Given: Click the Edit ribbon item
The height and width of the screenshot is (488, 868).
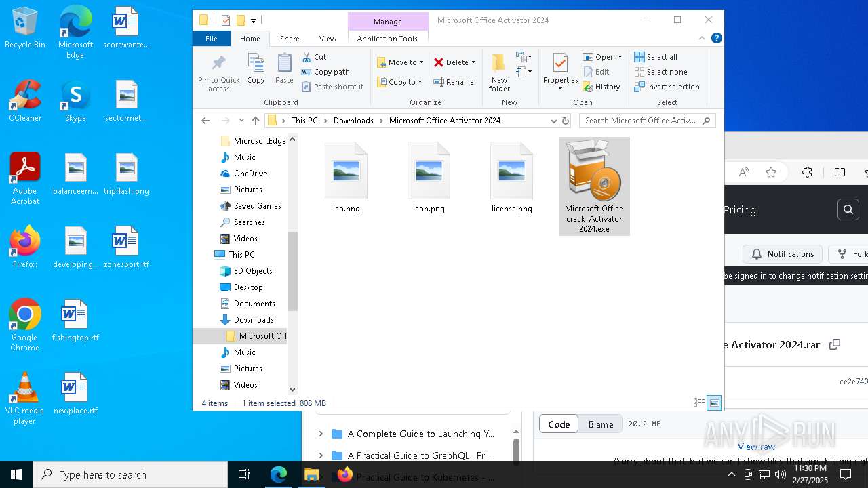Looking at the screenshot, I should [596, 72].
